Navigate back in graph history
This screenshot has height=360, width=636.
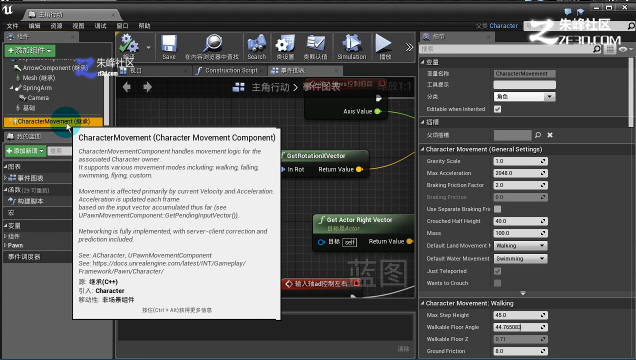(127, 87)
